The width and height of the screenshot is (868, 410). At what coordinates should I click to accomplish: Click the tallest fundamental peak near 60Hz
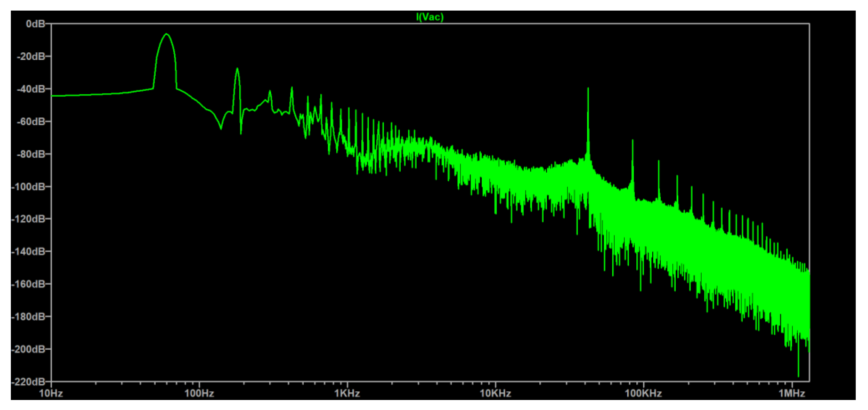tap(166, 34)
